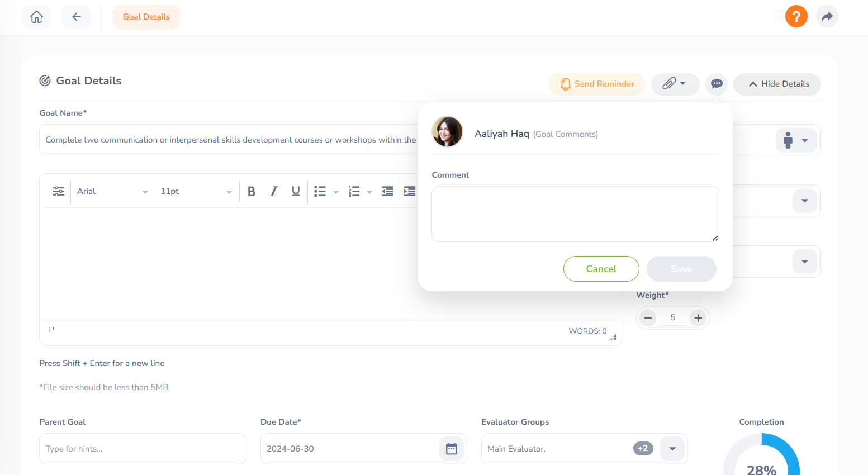Image resolution: width=868 pixels, height=475 pixels.
Task: Toggle underline formatting
Action: pyautogui.click(x=296, y=191)
